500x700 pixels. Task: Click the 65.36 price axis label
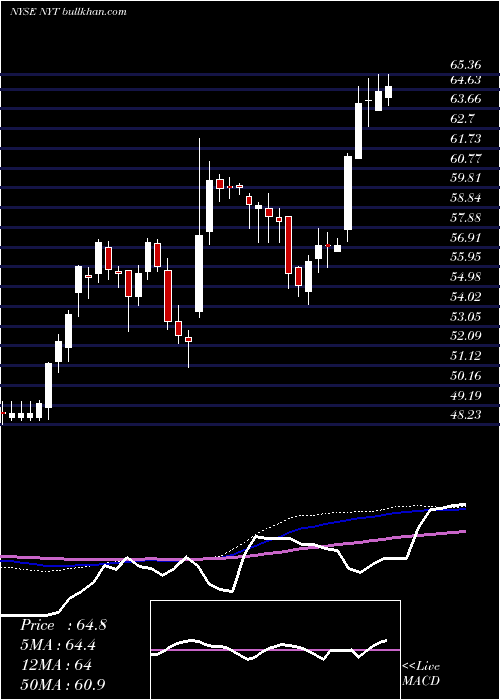pos(466,65)
